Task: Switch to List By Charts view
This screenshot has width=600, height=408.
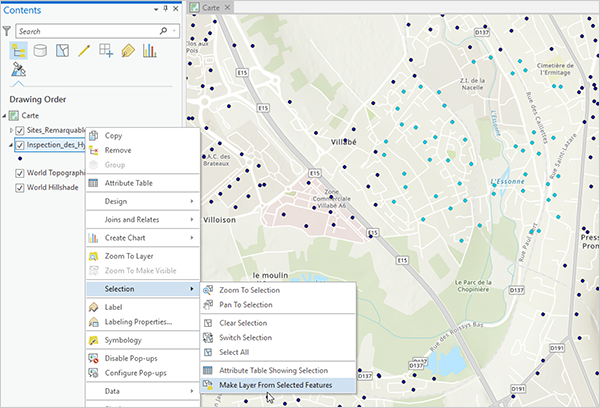Action: [150, 51]
